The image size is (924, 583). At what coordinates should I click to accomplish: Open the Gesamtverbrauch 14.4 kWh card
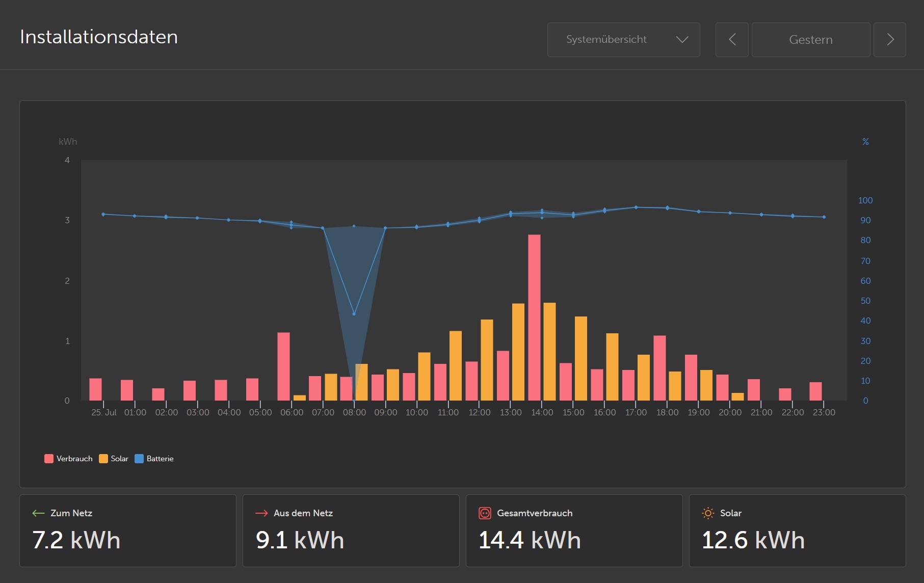pyautogui.click(x=574, y=531)
